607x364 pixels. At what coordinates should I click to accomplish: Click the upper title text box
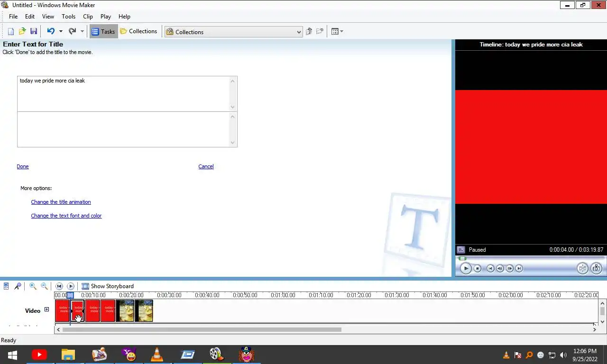123,94
